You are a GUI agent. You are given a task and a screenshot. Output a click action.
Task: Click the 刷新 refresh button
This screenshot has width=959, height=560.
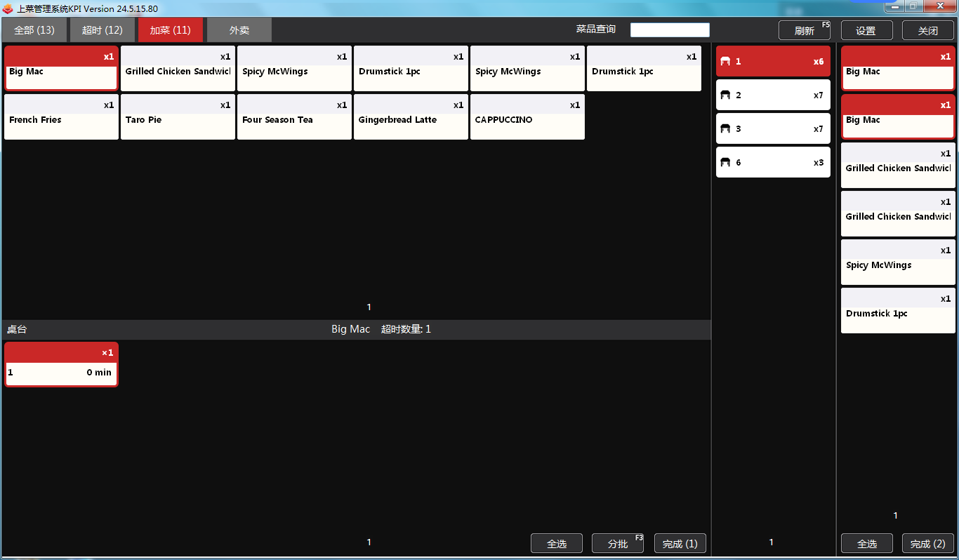(x=805, y=31)
